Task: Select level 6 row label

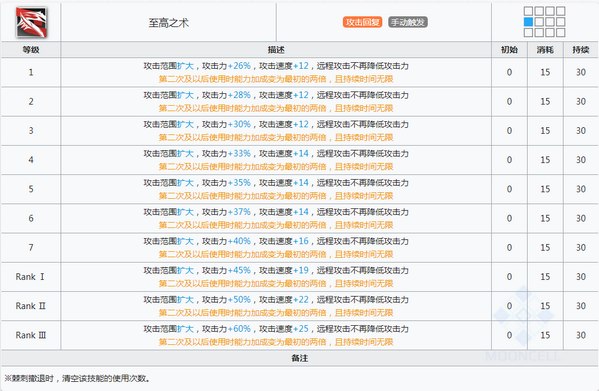Action: 31,218
